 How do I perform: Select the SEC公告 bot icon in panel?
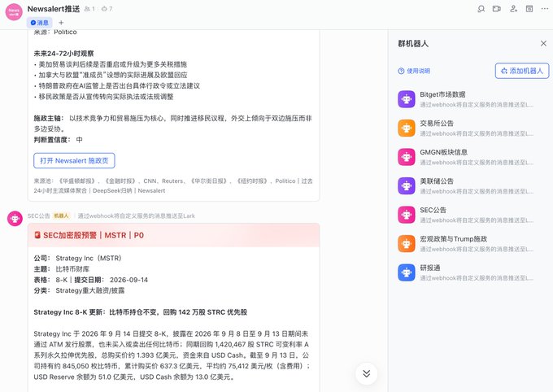pyautogui.click(x=407, y=215)
